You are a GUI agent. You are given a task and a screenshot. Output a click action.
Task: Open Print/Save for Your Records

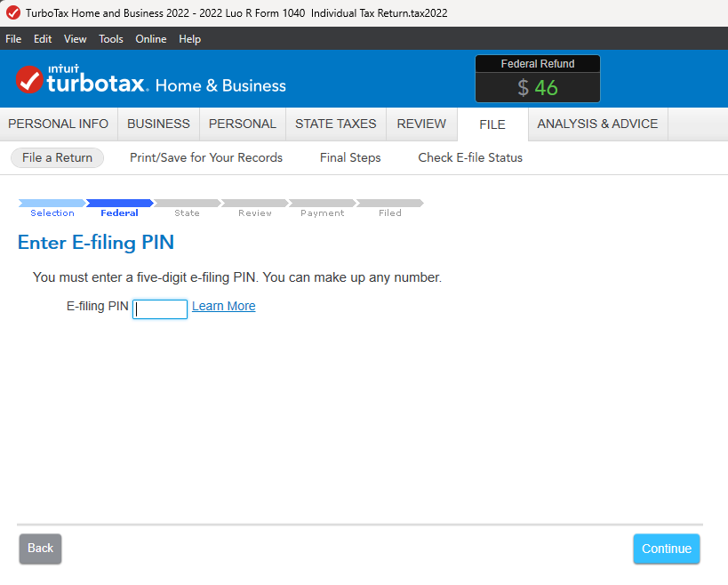[x=206, y=158]
